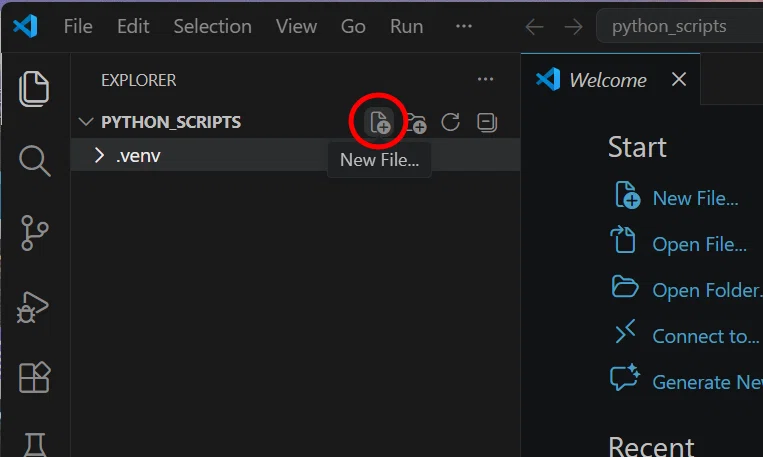Viewport: 763px width, 457px height.
Task: Open the File menu
Action: (x=78, y=26)
